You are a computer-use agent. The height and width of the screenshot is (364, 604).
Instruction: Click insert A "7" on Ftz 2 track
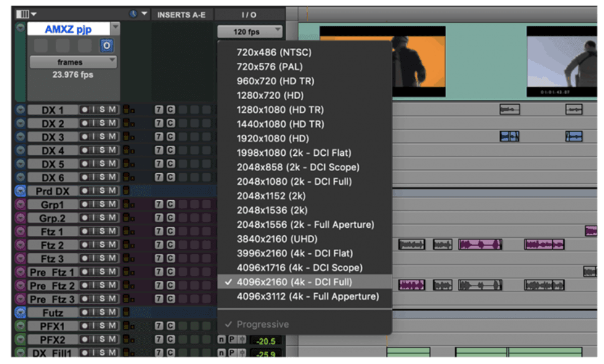pyautogui.click(x=159, y=245)
